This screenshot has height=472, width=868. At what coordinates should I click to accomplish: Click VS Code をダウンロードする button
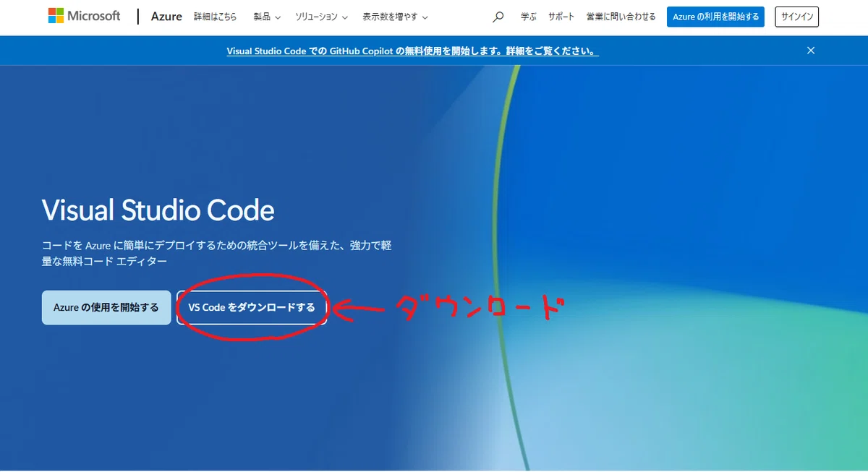pyautogui.click(x=252, y=307)
